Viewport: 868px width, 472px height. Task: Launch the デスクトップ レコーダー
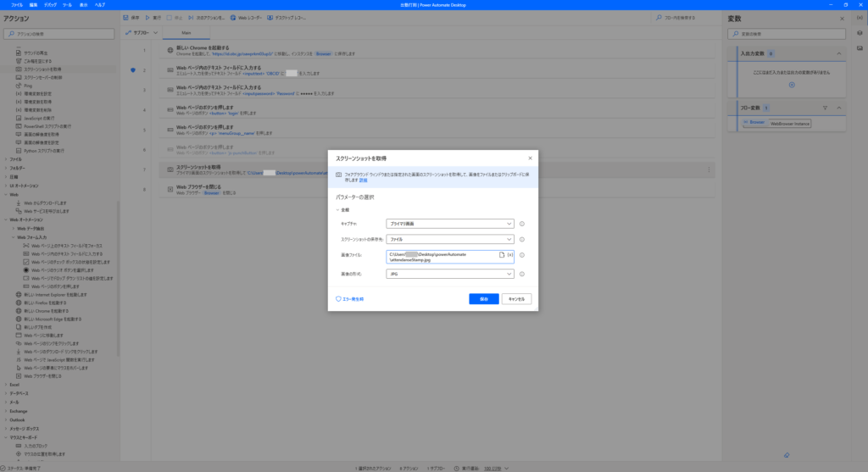287,18
